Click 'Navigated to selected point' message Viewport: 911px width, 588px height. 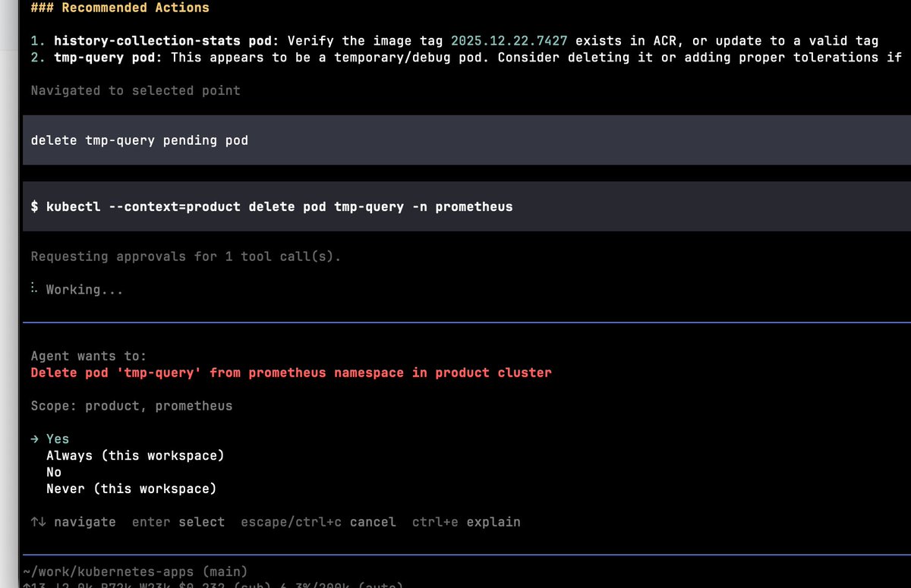[135, 91]
